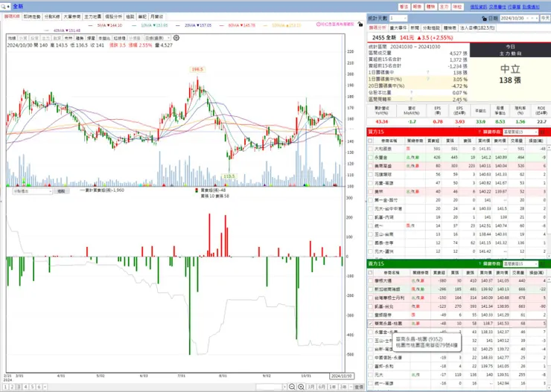Open 關鍵券商 dropdown in 賣方15 header

(x=520, y=264)
